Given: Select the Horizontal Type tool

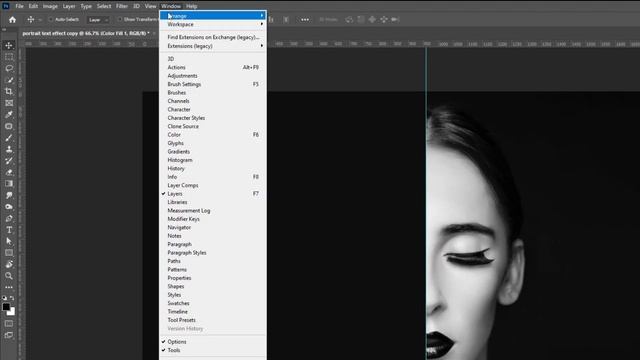Looking at the screenshot, I should [x=9, y=230].
